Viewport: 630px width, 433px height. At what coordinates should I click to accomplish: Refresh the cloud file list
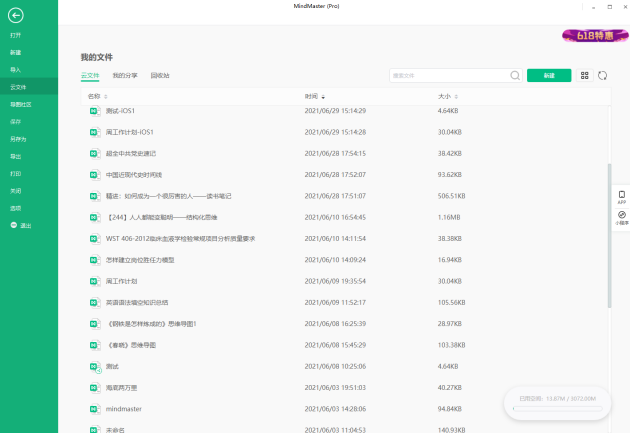pyautogui.click(x=602, y=75)
